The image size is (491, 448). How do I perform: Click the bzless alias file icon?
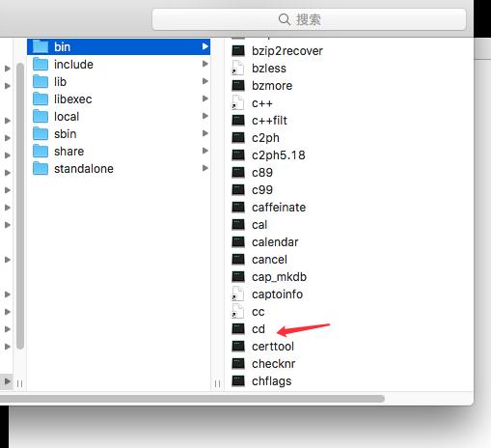pos(237,68)
